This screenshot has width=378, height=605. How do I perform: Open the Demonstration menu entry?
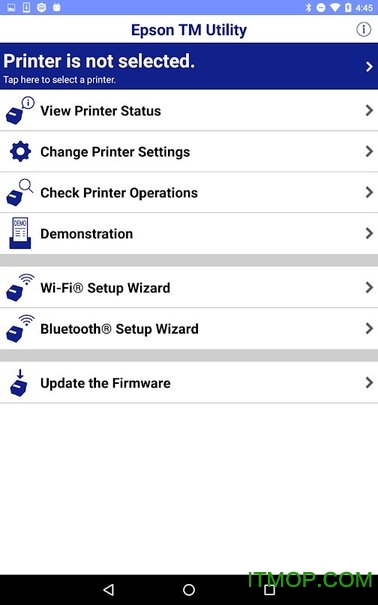click(x=189, y=233)
